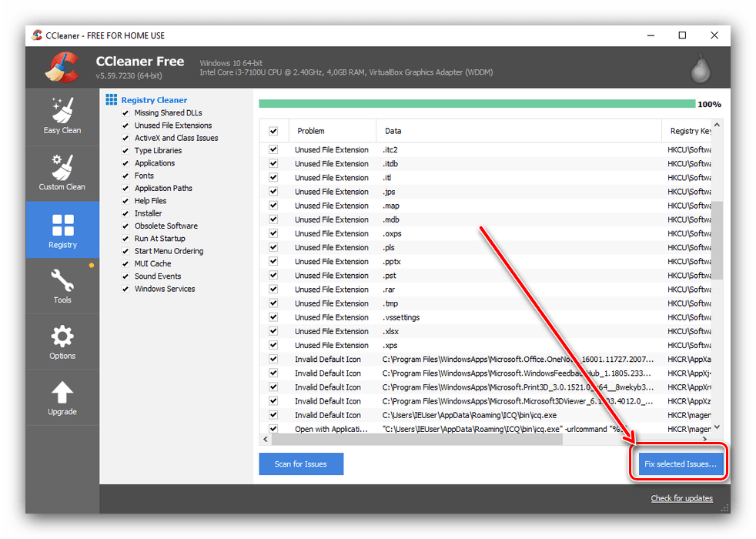
Task: Uncheck Unused File Extensions option
Action: [x=125, y=126]
